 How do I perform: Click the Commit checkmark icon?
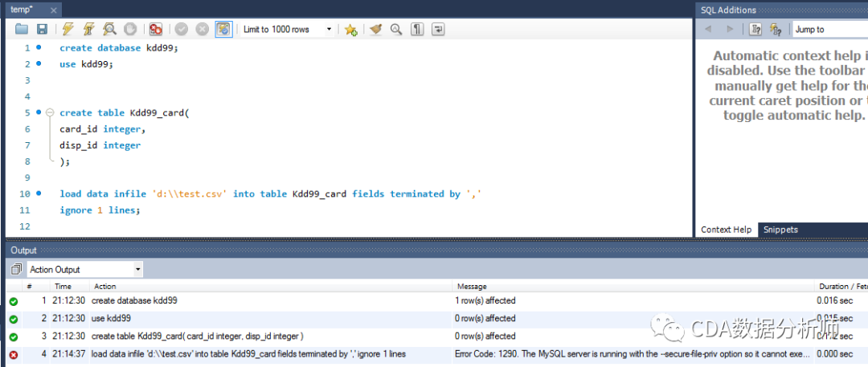182,30
